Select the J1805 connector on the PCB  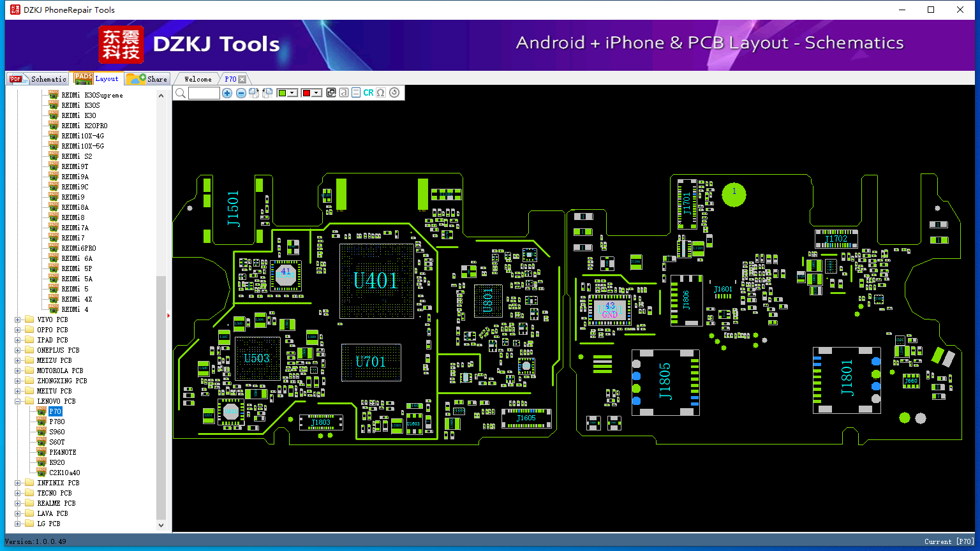[665, 382]
